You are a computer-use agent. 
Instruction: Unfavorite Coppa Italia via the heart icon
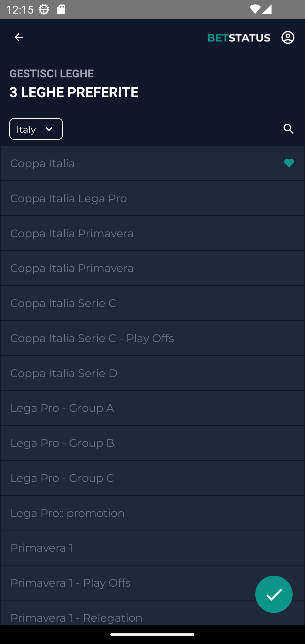289,163
